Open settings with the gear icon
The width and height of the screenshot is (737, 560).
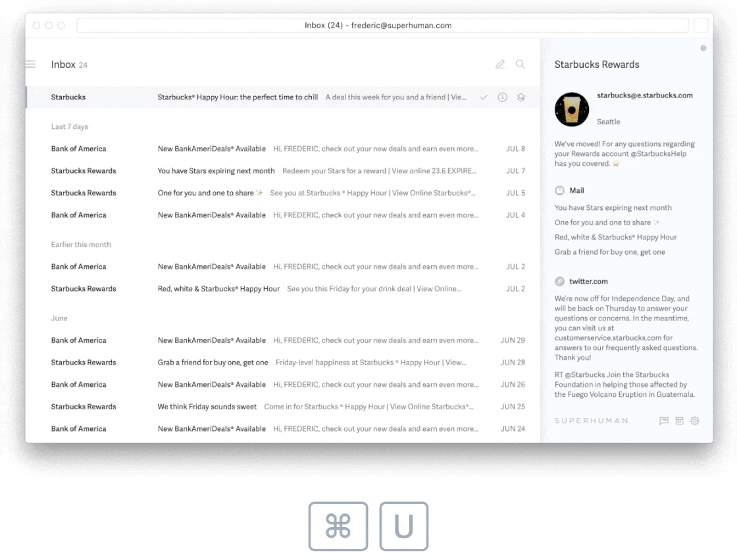tap(695, 420)
